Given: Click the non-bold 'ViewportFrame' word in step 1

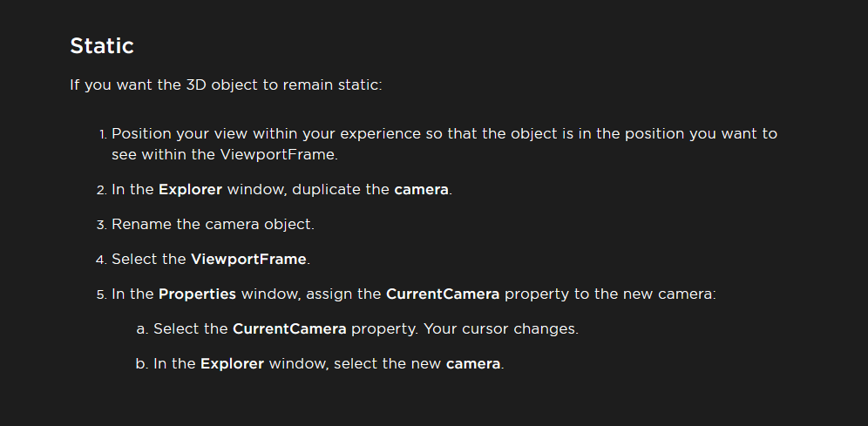Looking at the screenshot, I should [x=277, y=154].
